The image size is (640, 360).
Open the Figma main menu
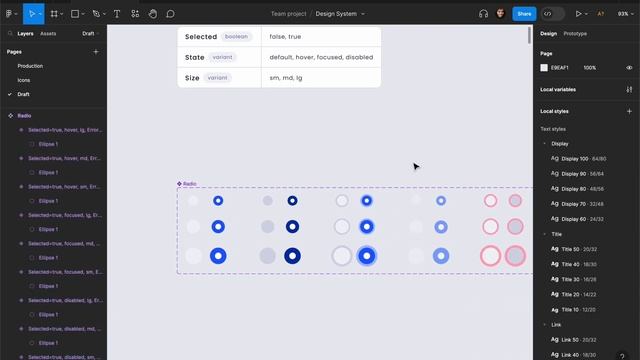pyautogui.click(x=9, y=14)
